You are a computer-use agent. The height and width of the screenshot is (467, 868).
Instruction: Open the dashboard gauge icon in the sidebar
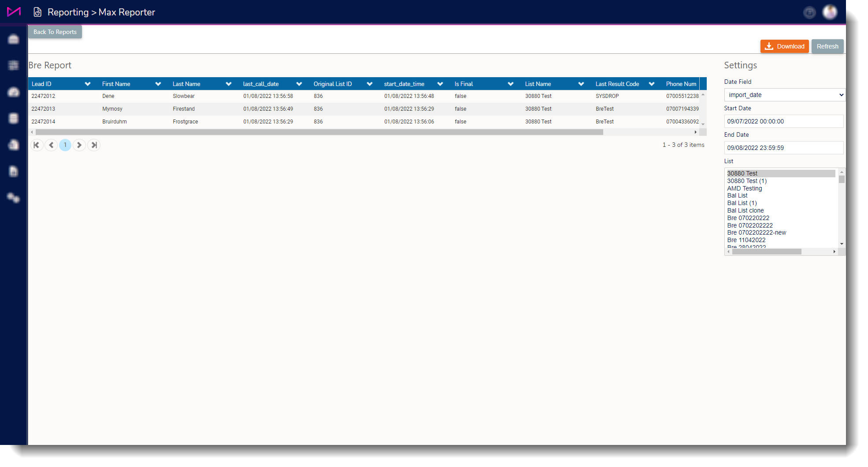[x=14, y=92]
